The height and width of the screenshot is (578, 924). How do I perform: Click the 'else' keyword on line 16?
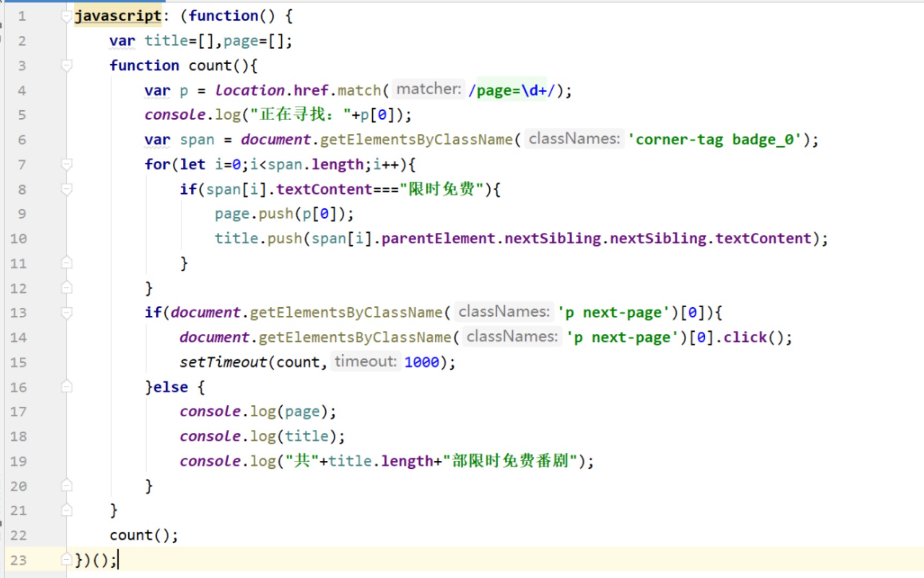(x=171, y=387)
